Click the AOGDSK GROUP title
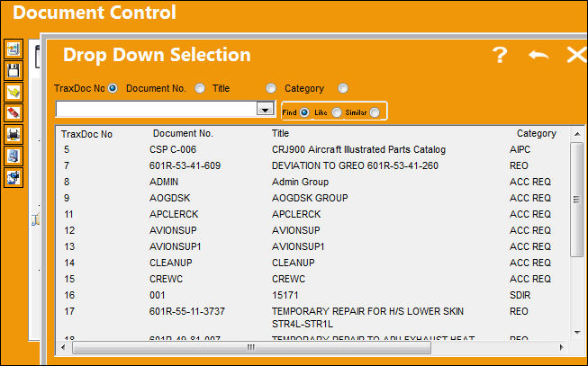This screenshot has height=366, width=588. 310,198
